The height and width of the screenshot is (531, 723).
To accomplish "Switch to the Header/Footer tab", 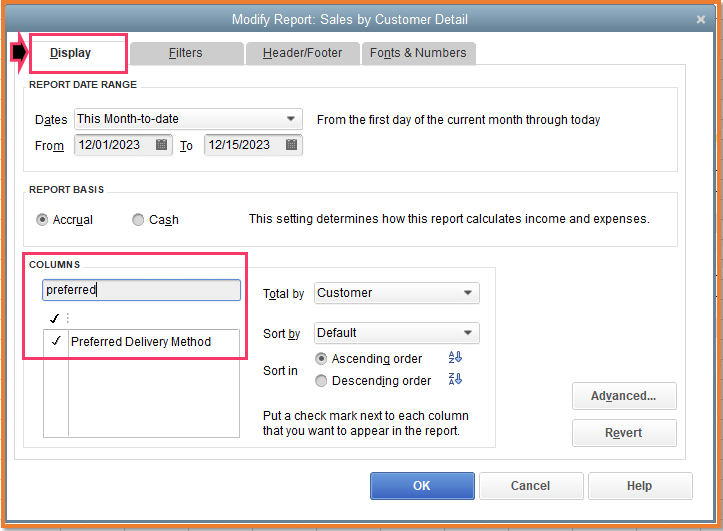I will (302, 53).
